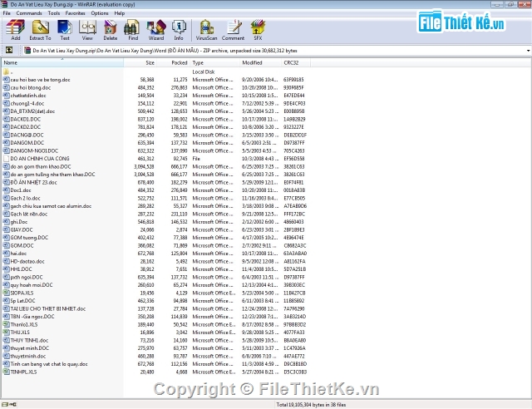Select icon of DO AN CHINH CUA CONG
Viewport: 532px width, 409px height.
click(x=6, y=159)
